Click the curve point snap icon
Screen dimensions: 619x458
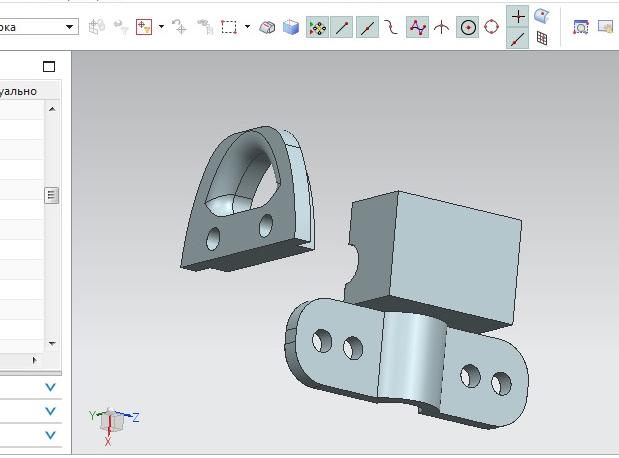391,27
